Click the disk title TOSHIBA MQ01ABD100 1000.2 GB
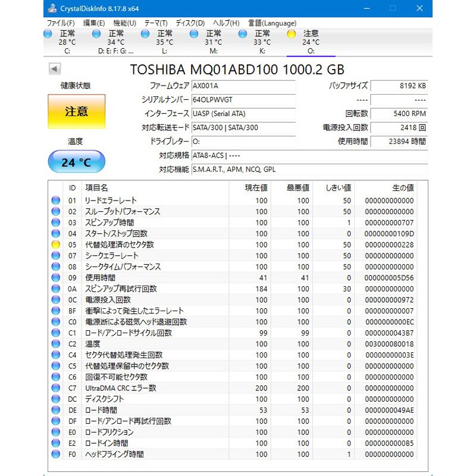Image resolution: width=476 pixels, height=476 pixels. click(237, 70)
